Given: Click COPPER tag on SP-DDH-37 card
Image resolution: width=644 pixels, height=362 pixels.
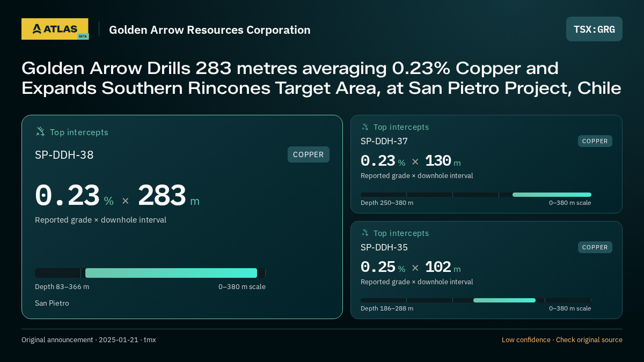Looking at the screenshot, I should (595, 141).
